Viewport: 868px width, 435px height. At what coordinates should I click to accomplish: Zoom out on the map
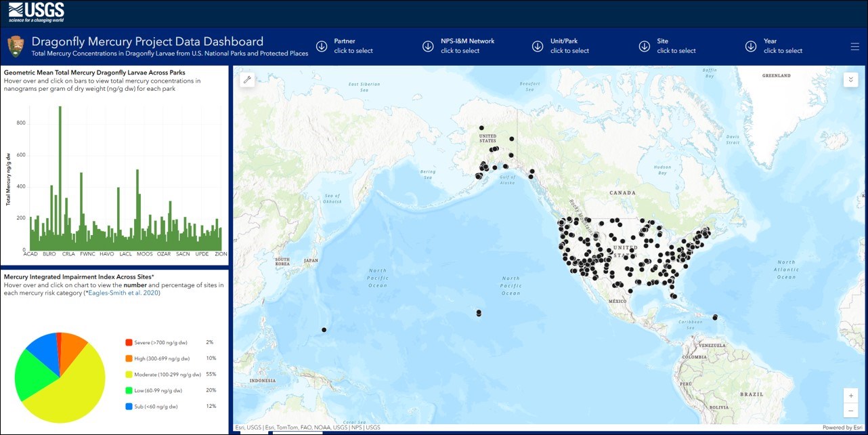point(850,411)
